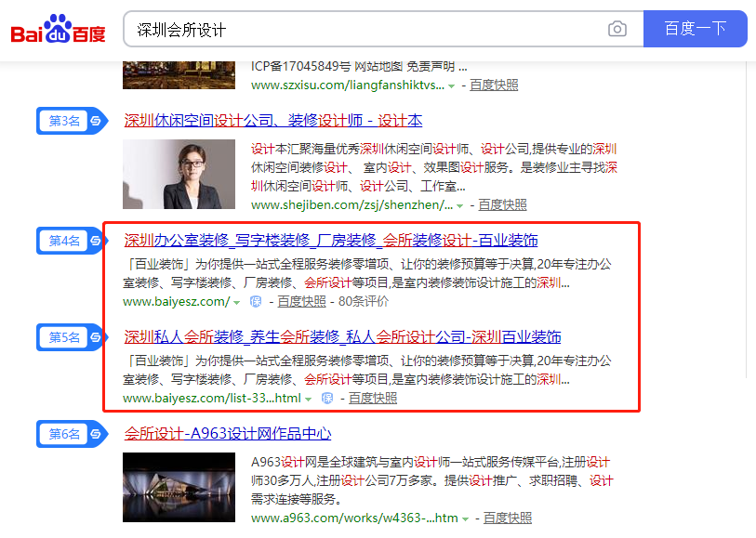The width and height of the screenshot is (756, 538).
Task: Open 百度快照 for a963.com result
Action: (x=508, y=518)
